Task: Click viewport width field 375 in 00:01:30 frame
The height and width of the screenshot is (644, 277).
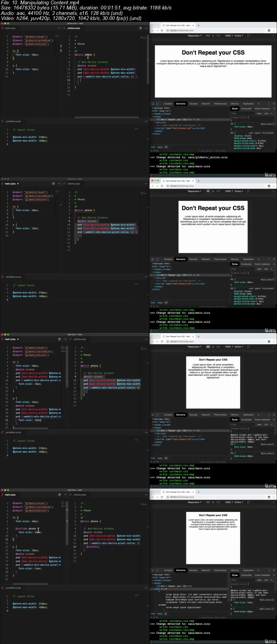Action: (x=208, y=502)
